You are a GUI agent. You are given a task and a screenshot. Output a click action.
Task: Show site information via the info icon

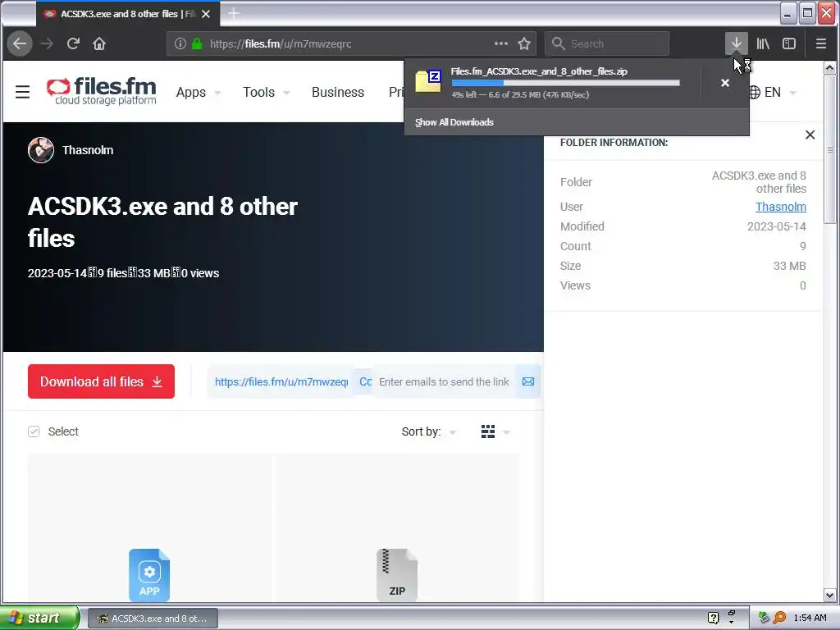point(180,43)
